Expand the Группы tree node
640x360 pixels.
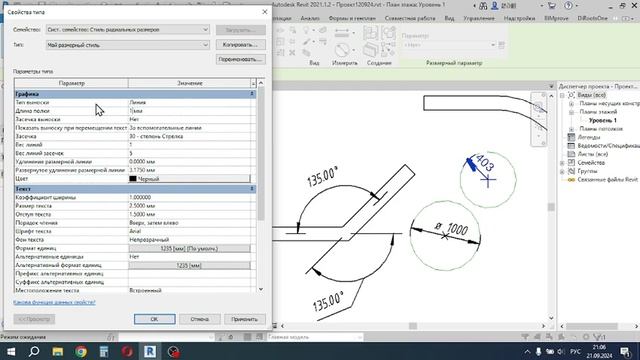(562, 171)
